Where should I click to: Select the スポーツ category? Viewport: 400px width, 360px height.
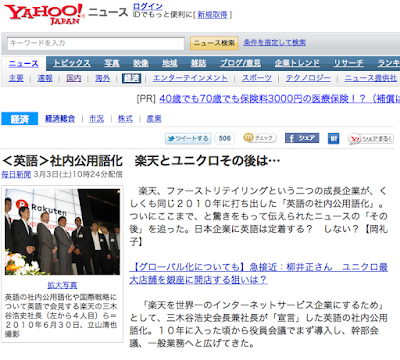(x=257, y=78)
